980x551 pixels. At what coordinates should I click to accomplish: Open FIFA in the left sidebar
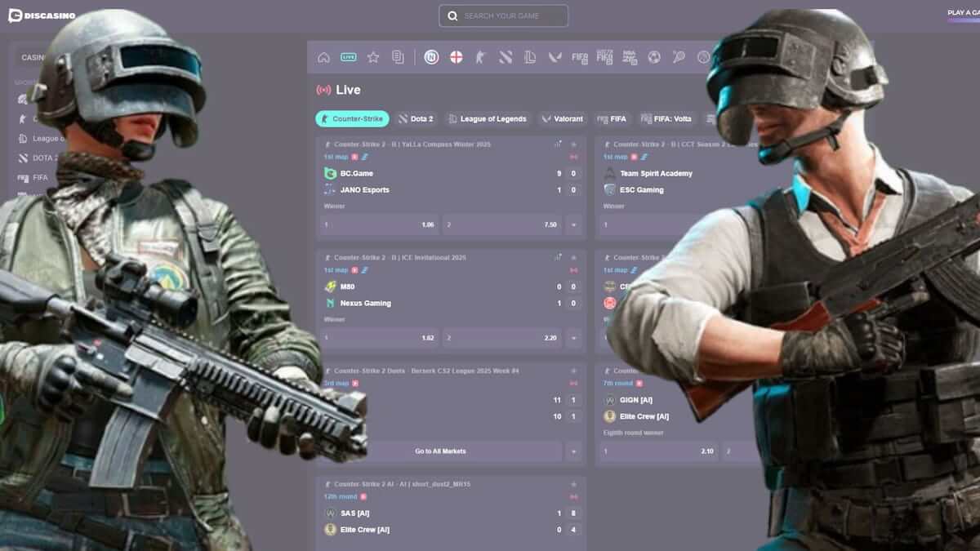[x=33, y=177]
